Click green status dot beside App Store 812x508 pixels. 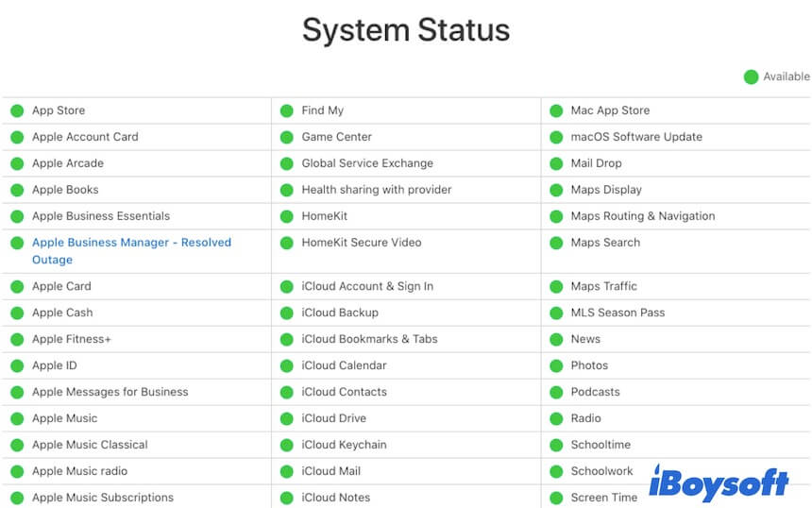[x=17, y=110]
